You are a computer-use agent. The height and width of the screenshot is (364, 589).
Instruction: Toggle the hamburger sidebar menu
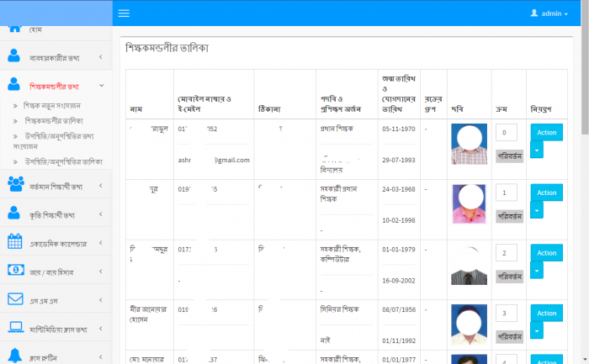124,13
